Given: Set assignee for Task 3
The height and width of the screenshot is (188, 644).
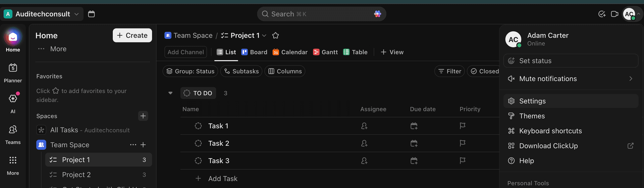Looking at the screenshot, I should [364, 161].
